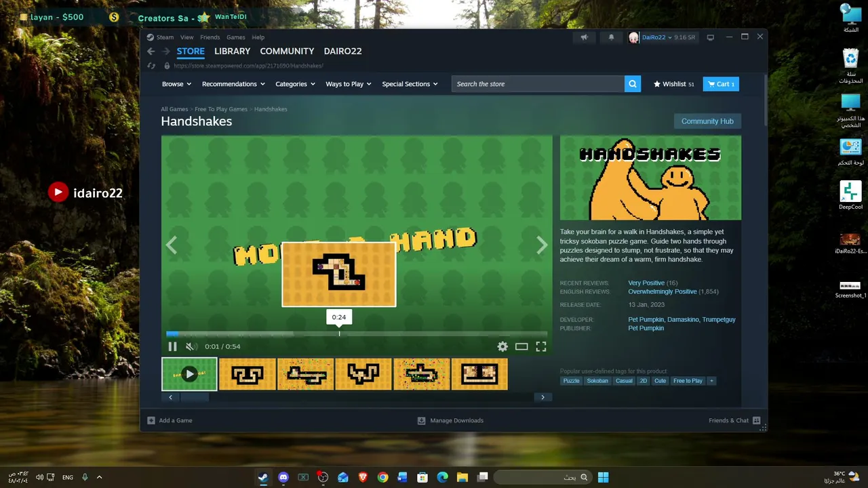Screen dimensions: 868x488
Task: Add a tag with the plus button
Action: (711, 381)
